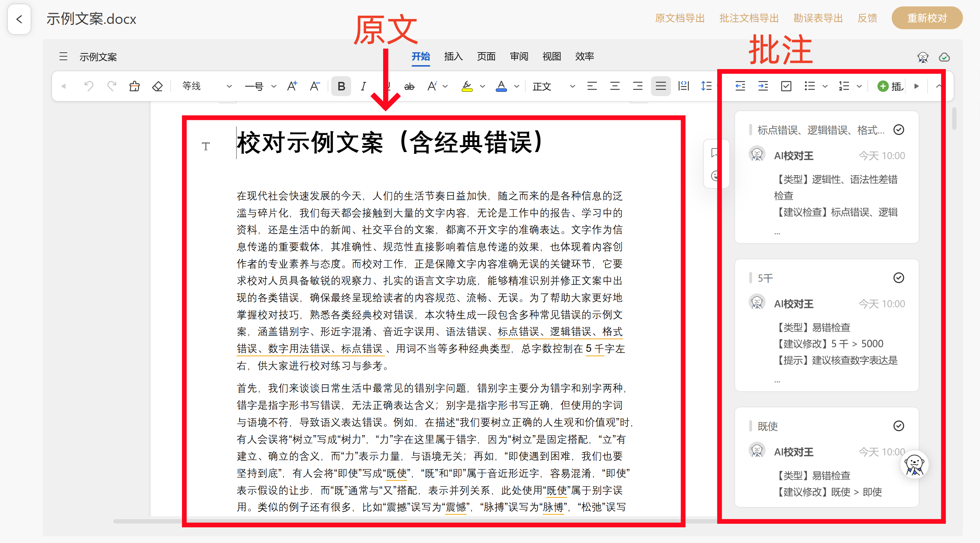Click the undo arrow icon
This screenshot has height=543, width=980.
[x=89, y=87]
